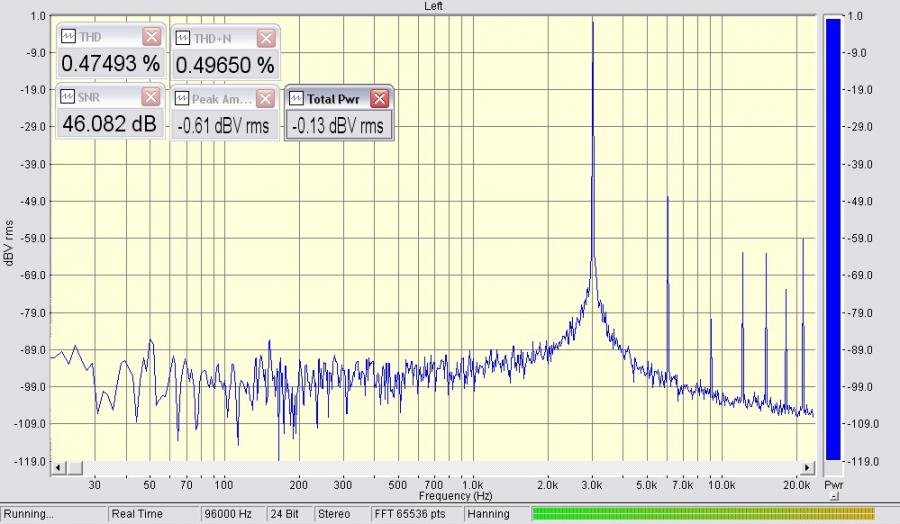Image resolution: width=900 pixels, height=524 pixels.
Task: Click the Pwr label under the bar
Action: [x=833, y=485]
